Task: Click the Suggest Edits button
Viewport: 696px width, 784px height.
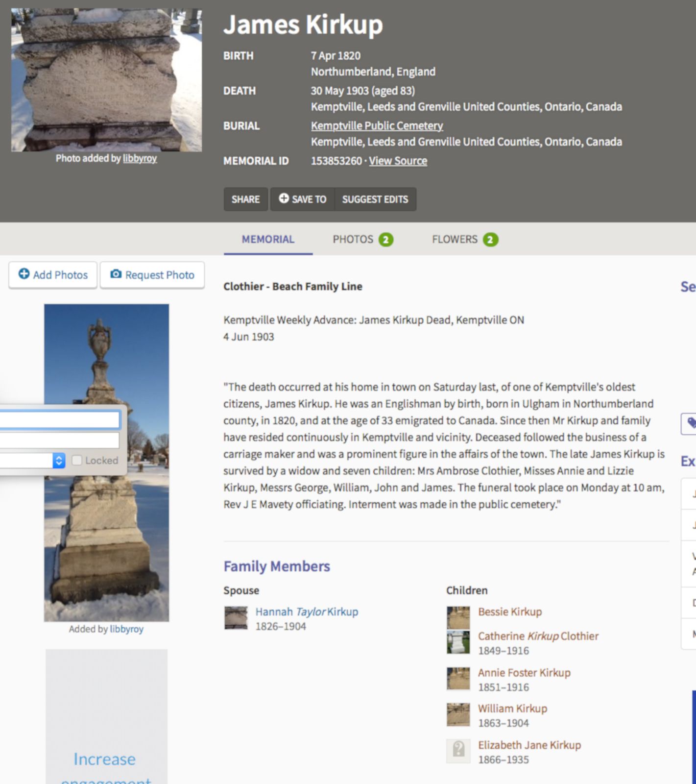Action: pos(375,199)
